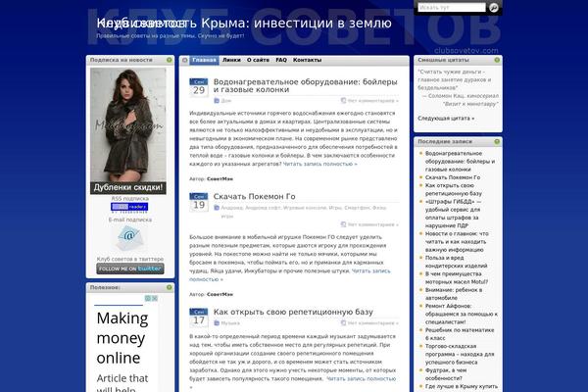Screen dimensions: 588x392
Task: Open Как открыть свою репетиционную базу post
Action: [x=293, y=312]
